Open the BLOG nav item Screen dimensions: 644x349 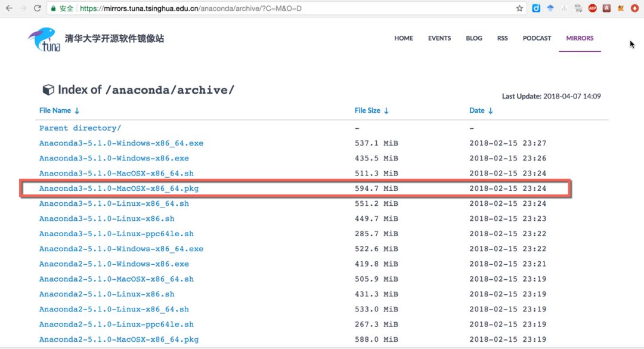[474, 38]
